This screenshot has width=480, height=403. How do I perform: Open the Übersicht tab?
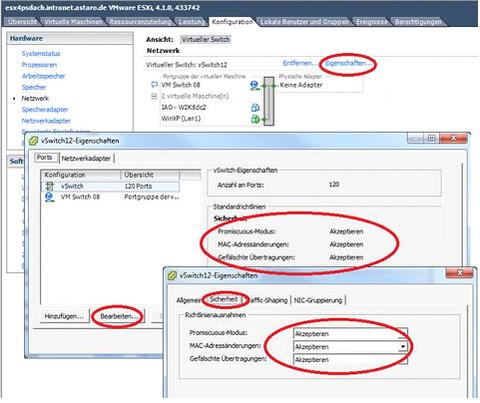tap(22, 22)
